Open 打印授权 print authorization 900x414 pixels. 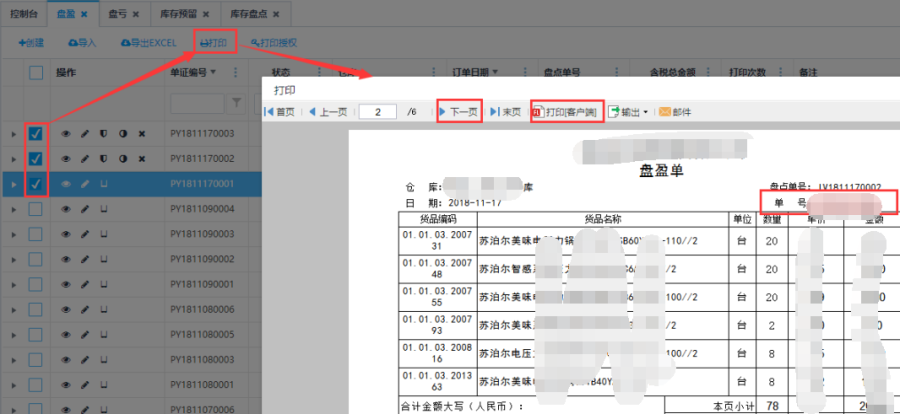[274, 43]
